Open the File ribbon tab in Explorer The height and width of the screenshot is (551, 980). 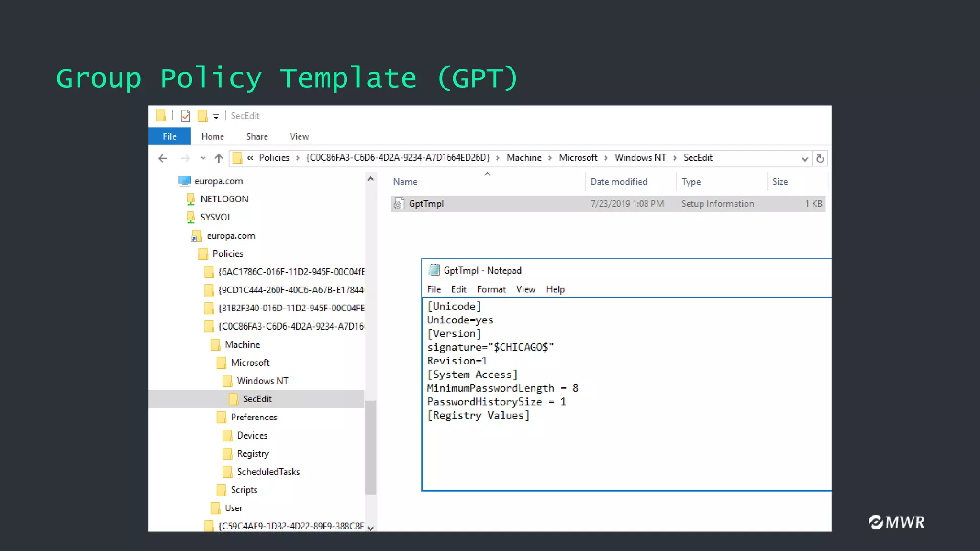(169, 136)
